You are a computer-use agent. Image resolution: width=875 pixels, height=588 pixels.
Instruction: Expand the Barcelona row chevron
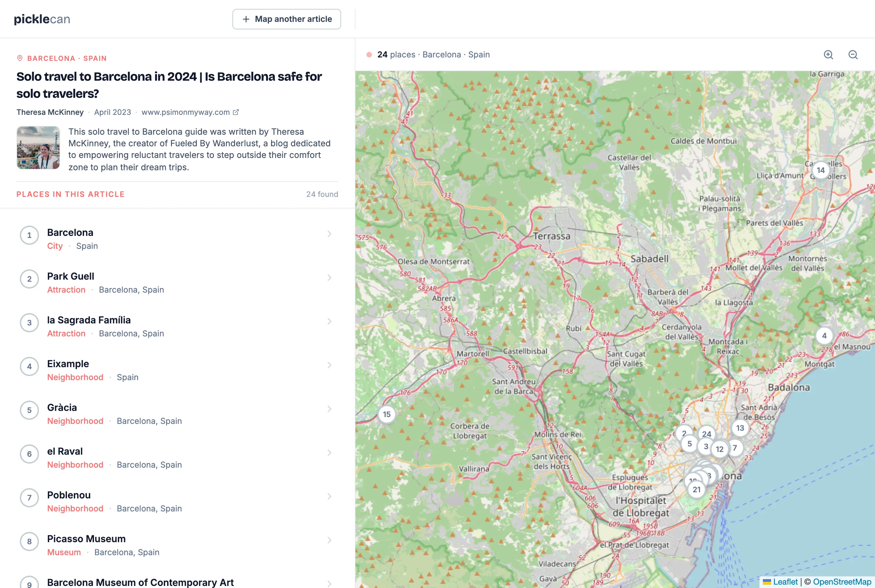coord(329,234)
